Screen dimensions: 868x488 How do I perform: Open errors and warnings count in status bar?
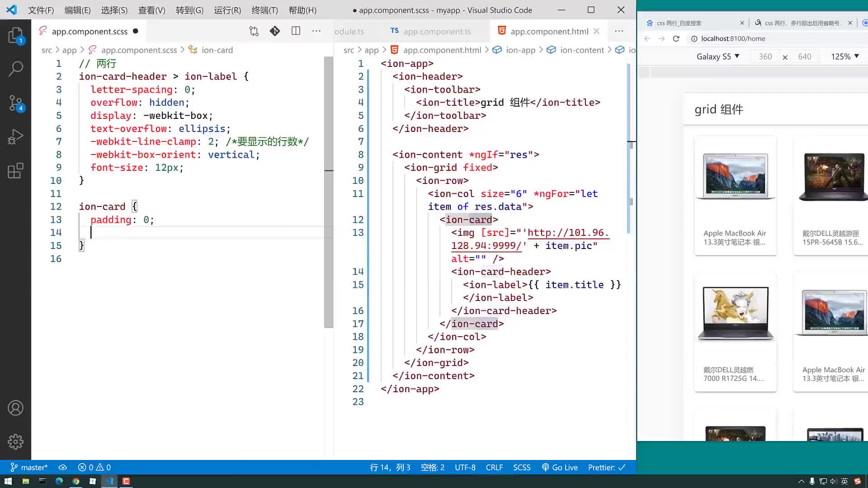94,467
